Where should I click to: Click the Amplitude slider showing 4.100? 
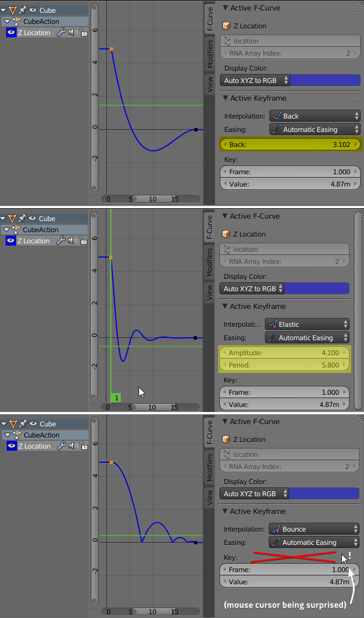[284, 353]
